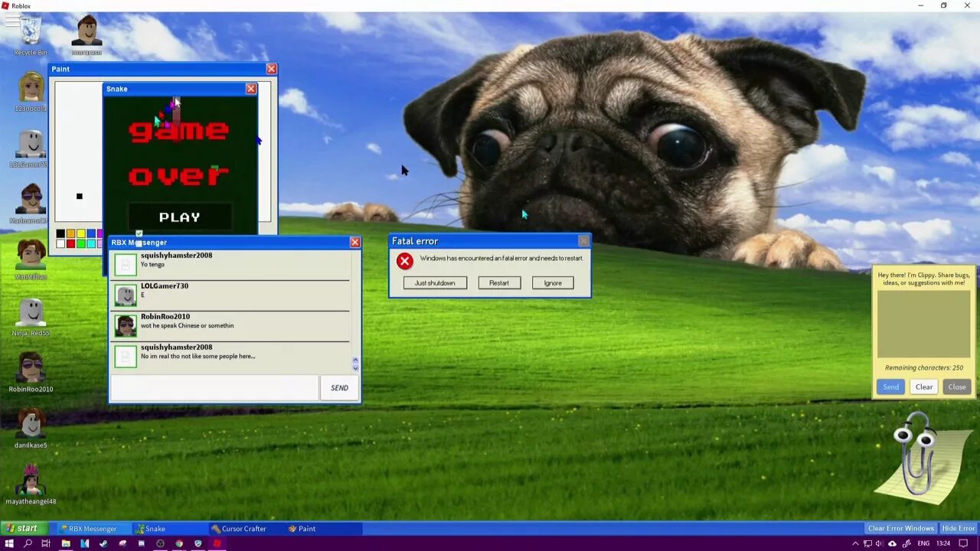Click message 'wot he speak Chinese or somethin'
This screenshot has height=551, width=980.
click(x=188, y=326)
